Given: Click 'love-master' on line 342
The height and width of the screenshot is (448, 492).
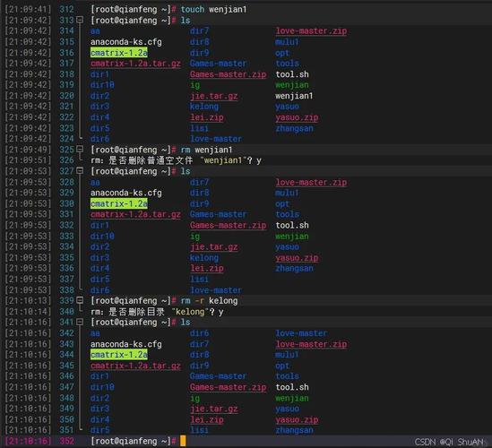Looking at the screenshot, I should click(301, 333).
